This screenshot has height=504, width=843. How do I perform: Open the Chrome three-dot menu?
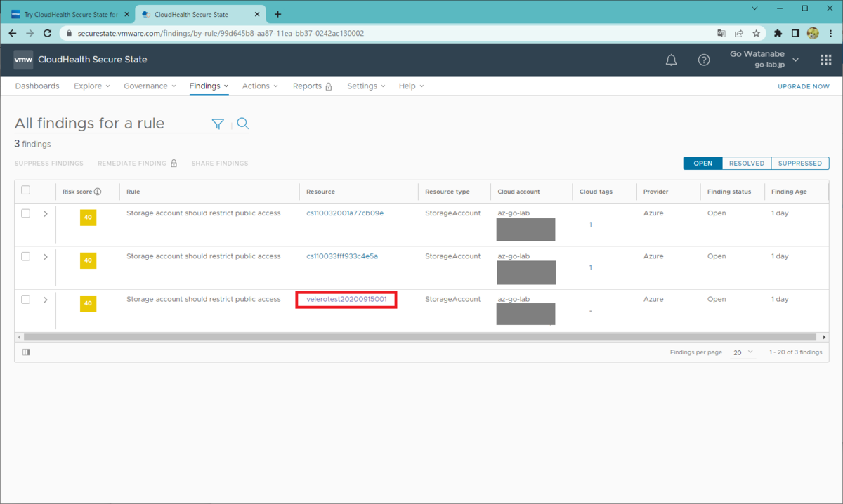coord(830,33)
